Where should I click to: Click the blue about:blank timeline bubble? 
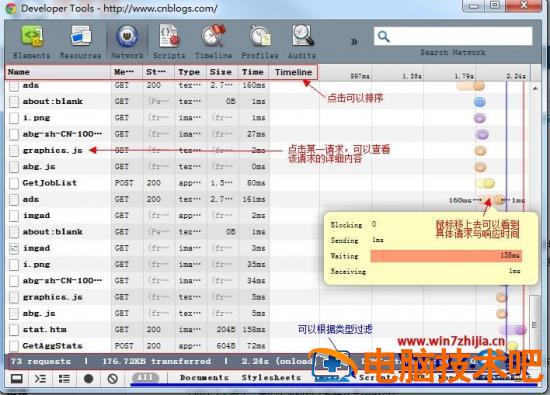point(480,102)
